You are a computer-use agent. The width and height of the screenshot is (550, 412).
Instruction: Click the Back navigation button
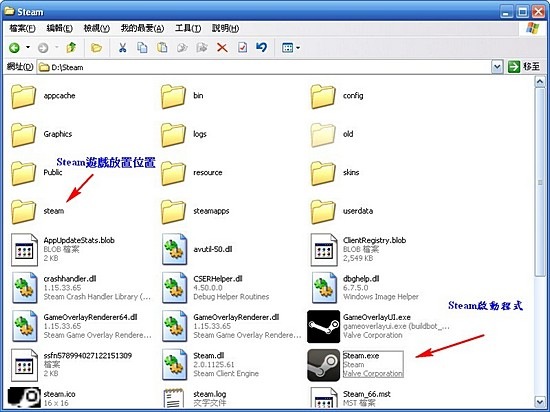[14, 48]
